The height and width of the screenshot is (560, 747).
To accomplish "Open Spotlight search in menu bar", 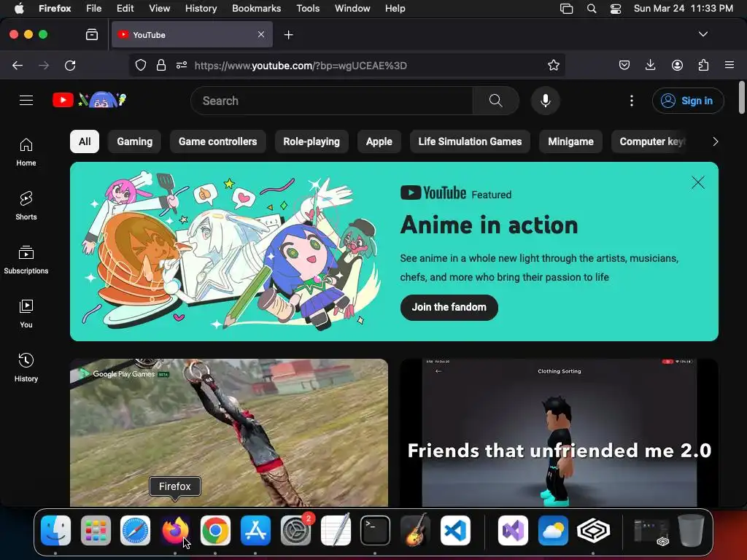I will tap(591, 9).
